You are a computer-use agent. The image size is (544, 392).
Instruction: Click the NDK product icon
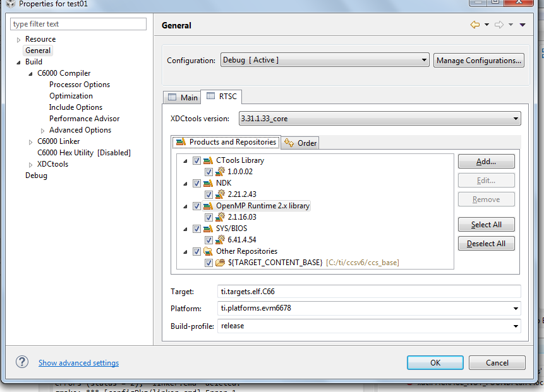[x=208, y=183]
